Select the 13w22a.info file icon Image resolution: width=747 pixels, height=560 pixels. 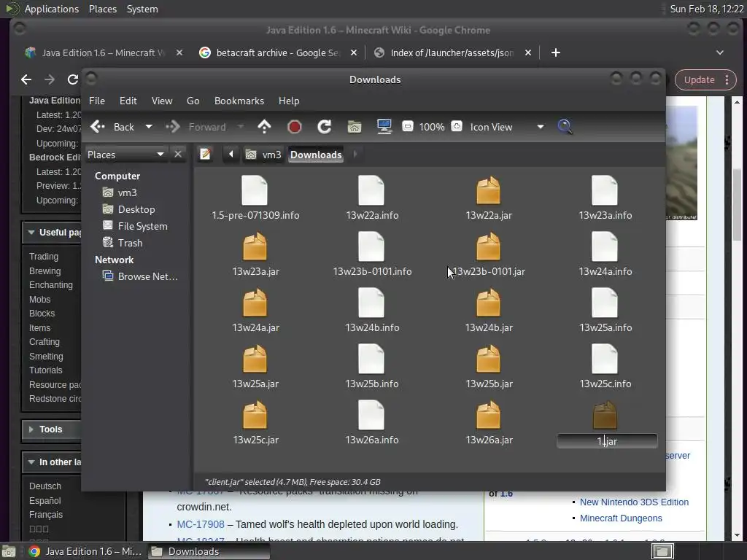pos(371,190)
